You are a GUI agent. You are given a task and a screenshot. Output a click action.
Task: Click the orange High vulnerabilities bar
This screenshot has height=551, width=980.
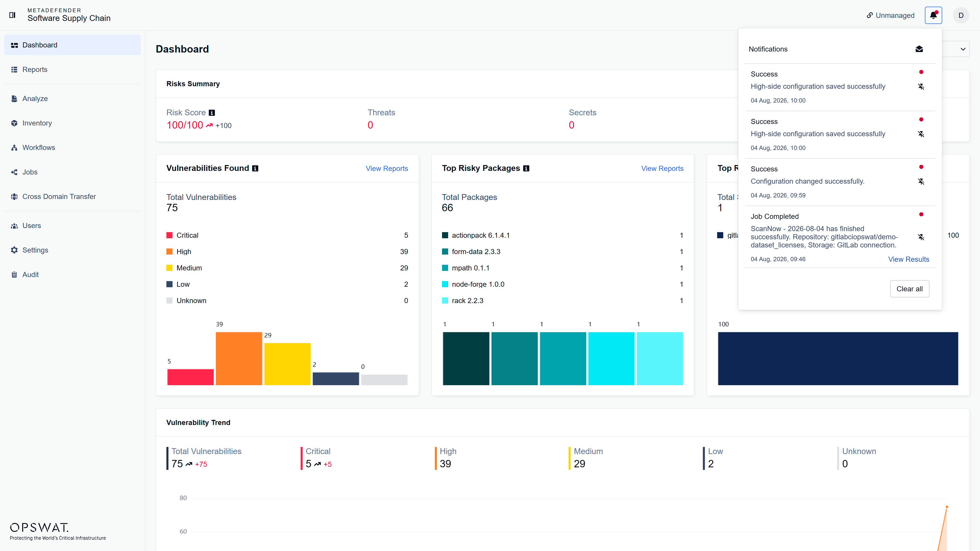click(x=239, y=359)
